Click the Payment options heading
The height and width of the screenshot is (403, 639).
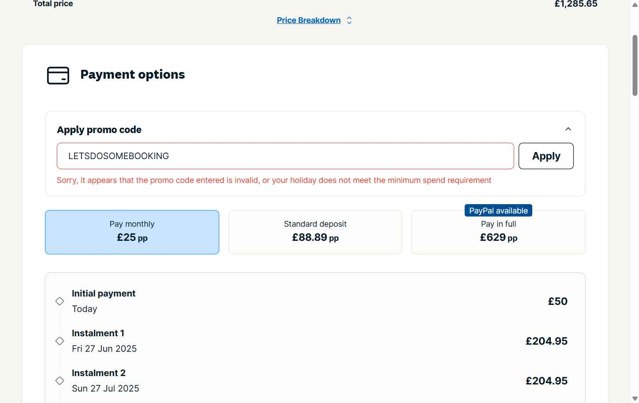tap(132, 75)
